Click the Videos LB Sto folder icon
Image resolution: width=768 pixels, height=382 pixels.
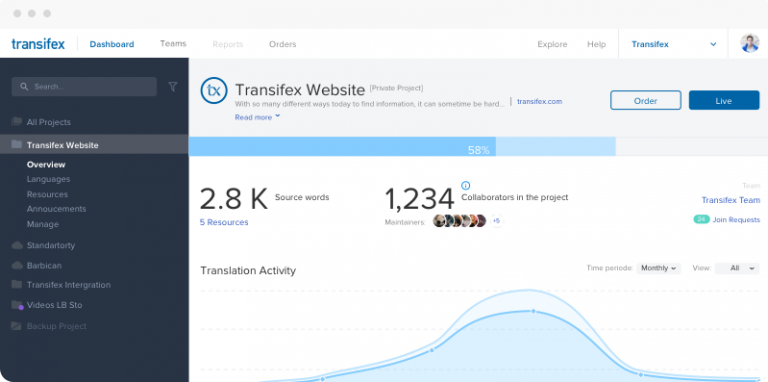[x=17, y=305]
